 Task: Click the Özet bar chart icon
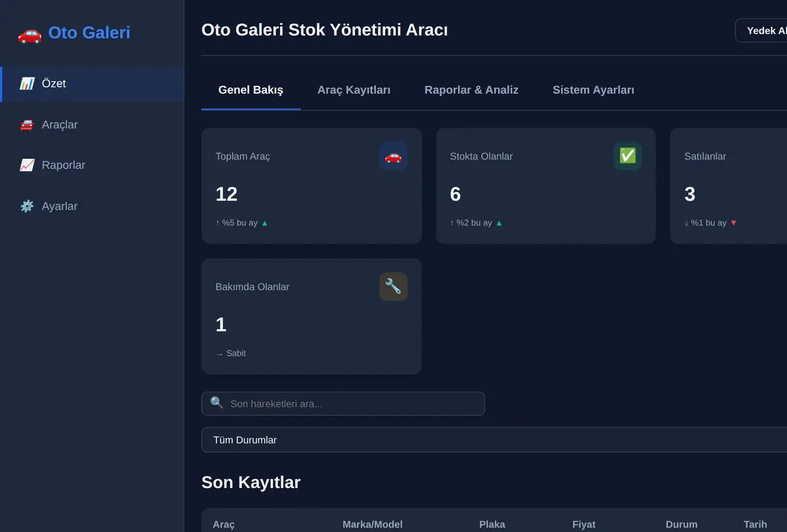pos(27,84)
